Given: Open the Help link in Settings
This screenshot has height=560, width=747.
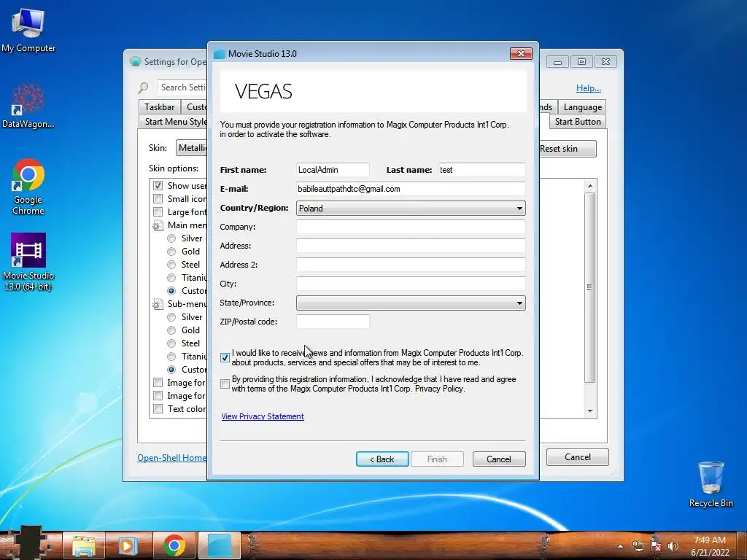Looking at the screenshot, I should coord(589,88).
